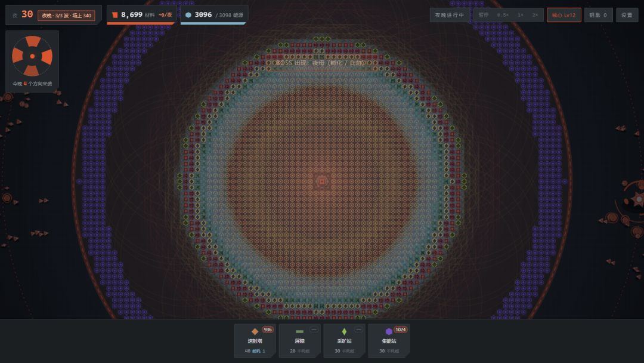Click the 集能站 card name label

389,342
